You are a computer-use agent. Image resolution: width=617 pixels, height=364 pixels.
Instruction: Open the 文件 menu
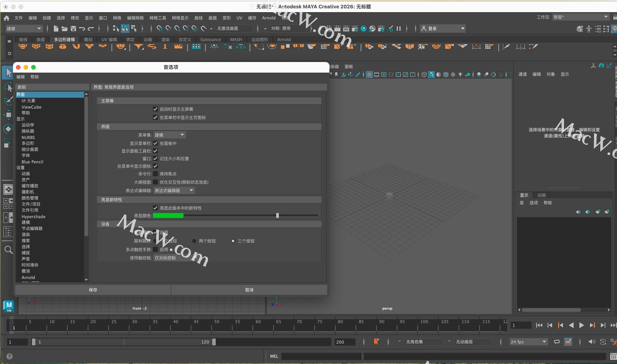(x=19, y=18)
